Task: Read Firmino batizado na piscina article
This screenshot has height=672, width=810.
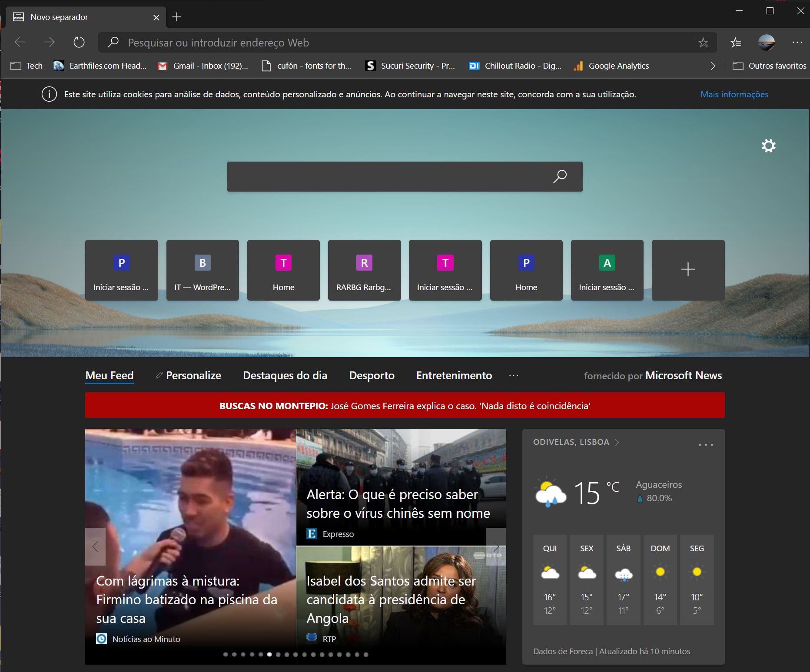Action: point(190,546)
